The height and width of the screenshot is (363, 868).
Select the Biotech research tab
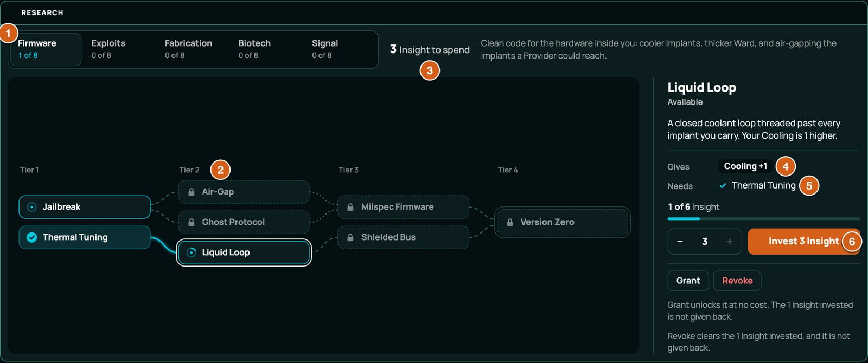[266, 49]
